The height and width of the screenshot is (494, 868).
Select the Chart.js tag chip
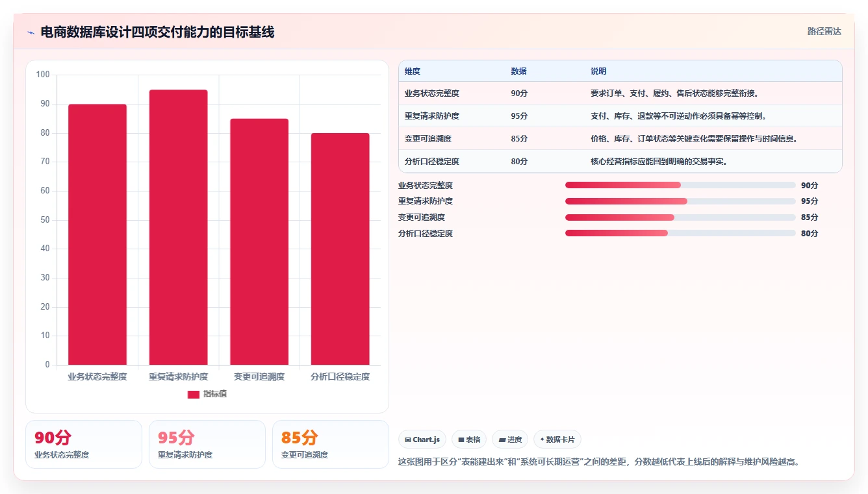[422, 439]
